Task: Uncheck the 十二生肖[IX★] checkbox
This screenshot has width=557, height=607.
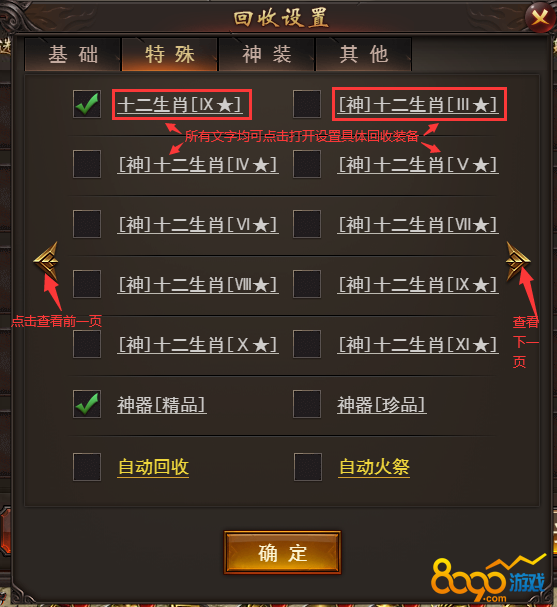Action: pos(87,104)
